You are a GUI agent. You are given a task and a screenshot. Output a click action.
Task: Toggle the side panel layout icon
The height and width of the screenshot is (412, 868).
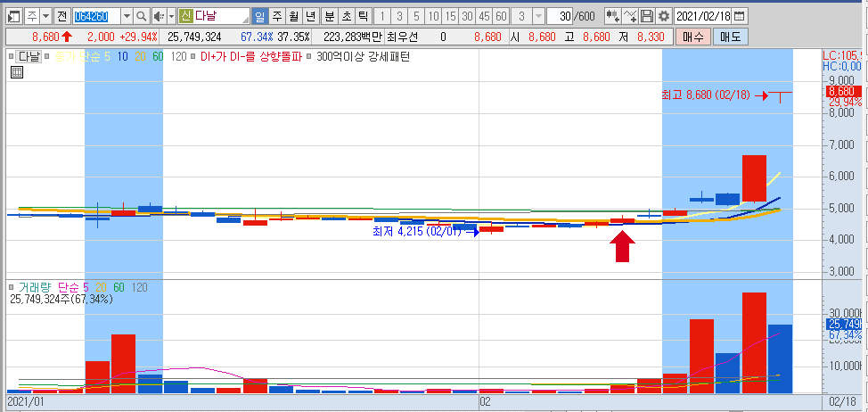[x=15, y=17]
